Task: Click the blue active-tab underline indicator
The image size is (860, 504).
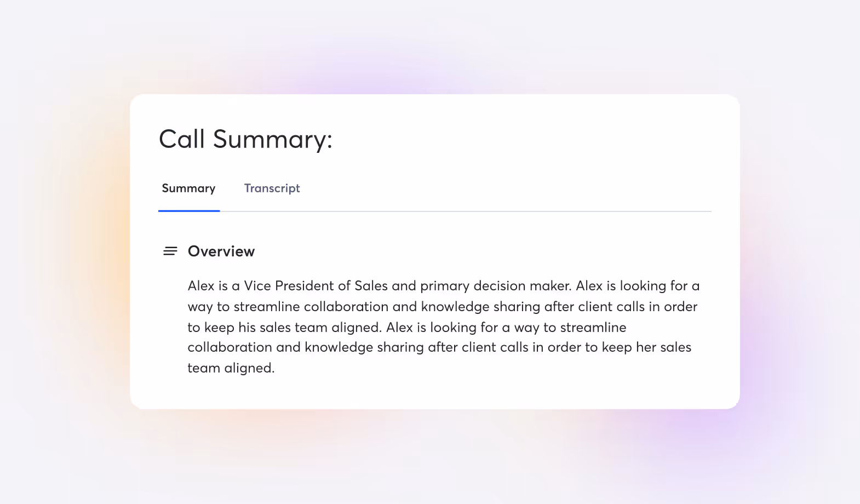Action: pyautogui.click(x=189, y=211)
